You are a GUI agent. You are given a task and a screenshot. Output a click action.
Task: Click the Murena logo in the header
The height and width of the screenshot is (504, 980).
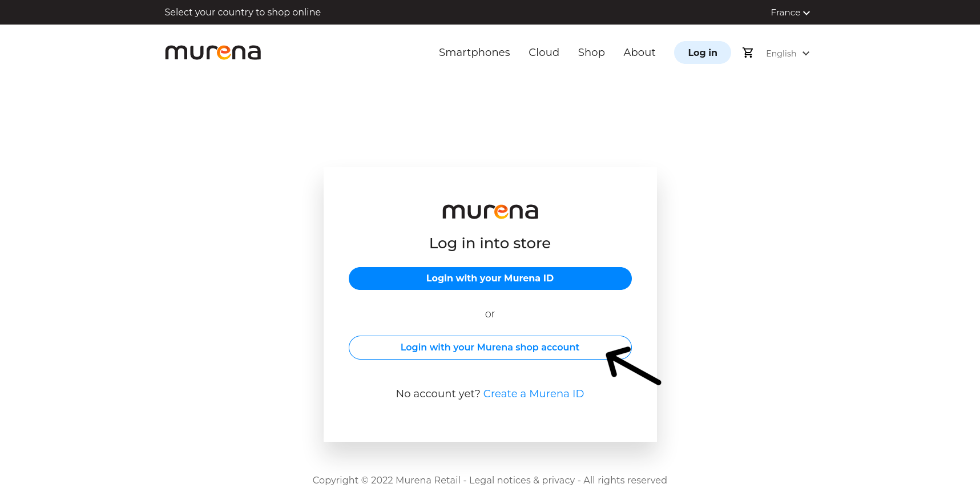click(213, 53)
